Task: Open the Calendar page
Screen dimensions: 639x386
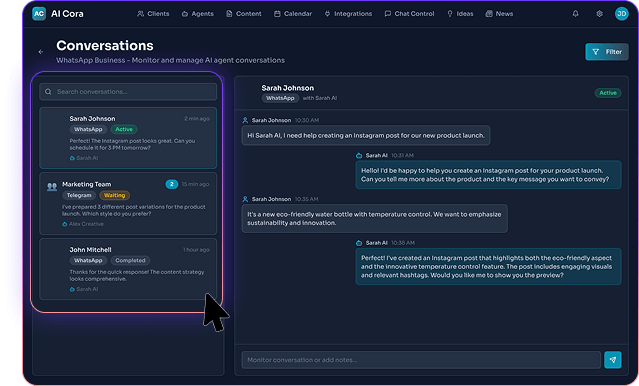Action: [293, 14]
